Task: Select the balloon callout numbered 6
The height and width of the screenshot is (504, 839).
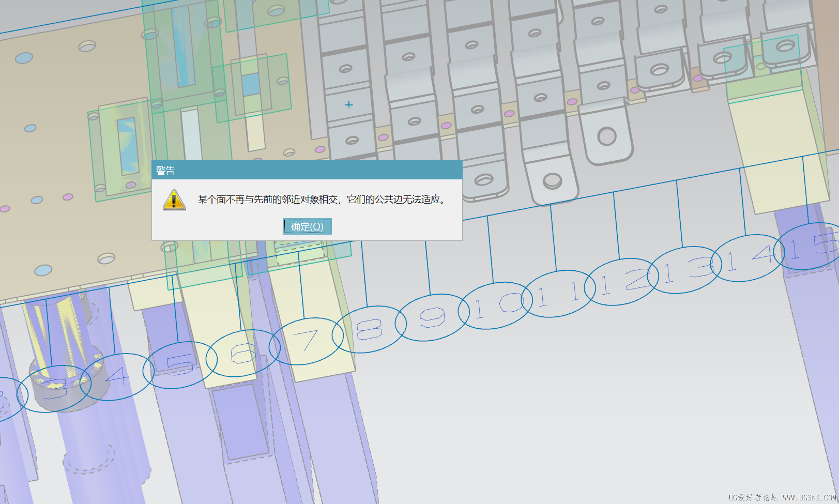Action: [243, 354]
